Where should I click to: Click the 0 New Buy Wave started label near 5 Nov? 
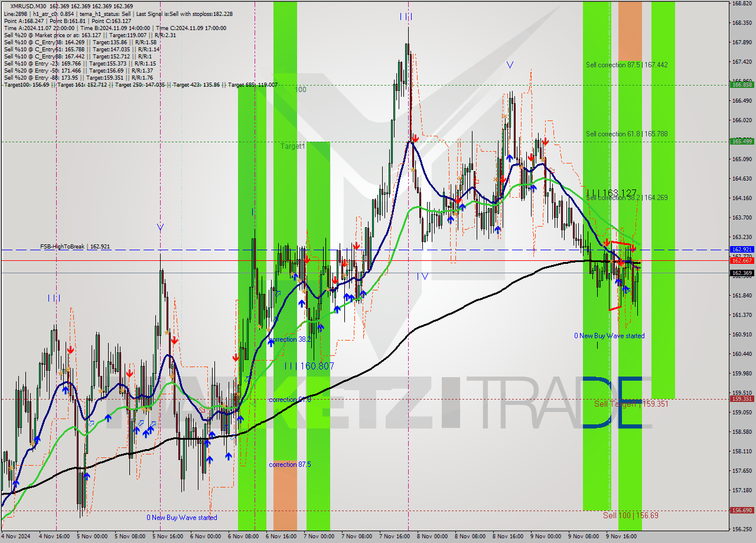pos(182,518)
